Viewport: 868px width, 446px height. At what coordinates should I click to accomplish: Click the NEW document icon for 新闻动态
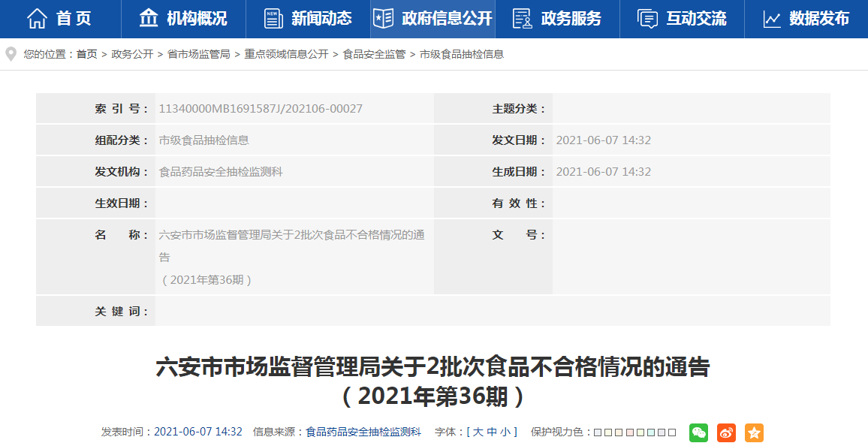(x=273, y=18)
